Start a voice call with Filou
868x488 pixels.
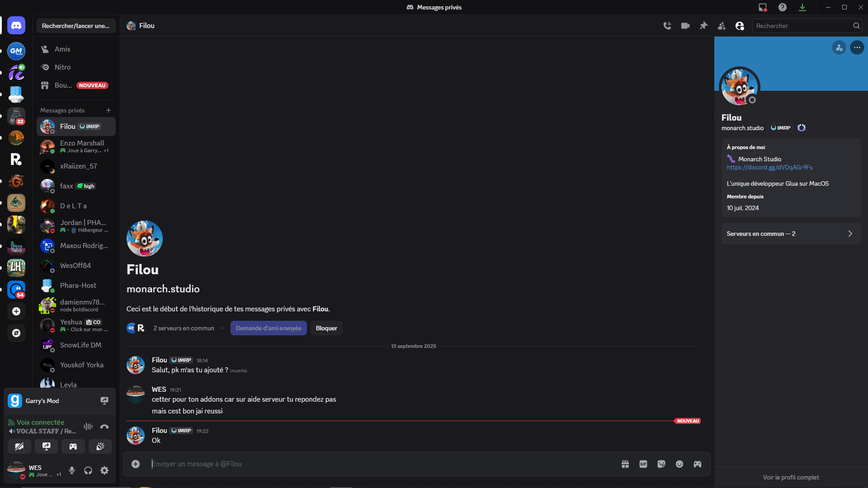point(667,26)
